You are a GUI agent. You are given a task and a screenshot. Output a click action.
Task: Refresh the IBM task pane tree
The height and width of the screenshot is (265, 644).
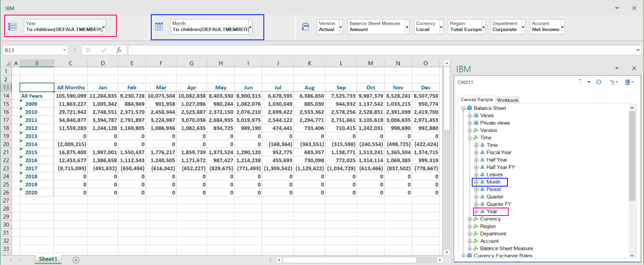click(x=599, y=82)
